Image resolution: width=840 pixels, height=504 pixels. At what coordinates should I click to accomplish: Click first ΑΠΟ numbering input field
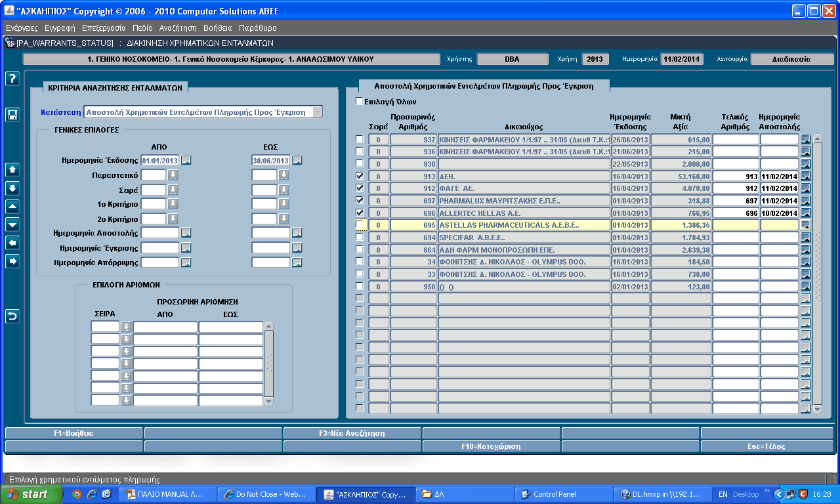coord(165,327)
